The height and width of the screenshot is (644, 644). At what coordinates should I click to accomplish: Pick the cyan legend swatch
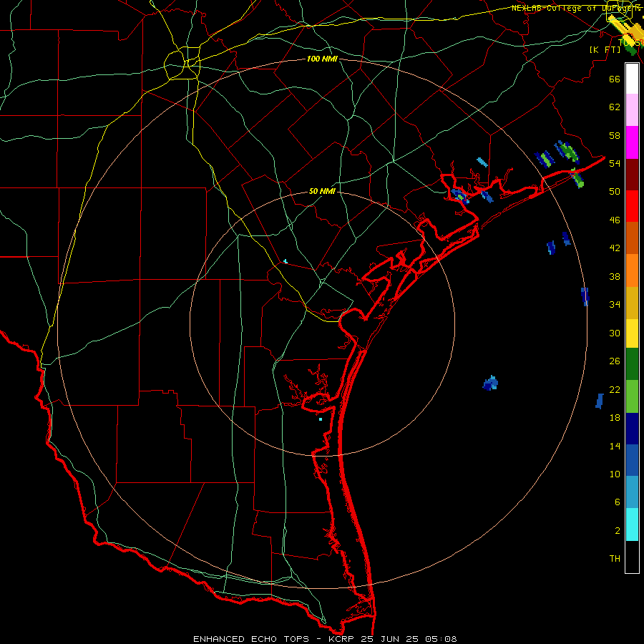point(632,525)
